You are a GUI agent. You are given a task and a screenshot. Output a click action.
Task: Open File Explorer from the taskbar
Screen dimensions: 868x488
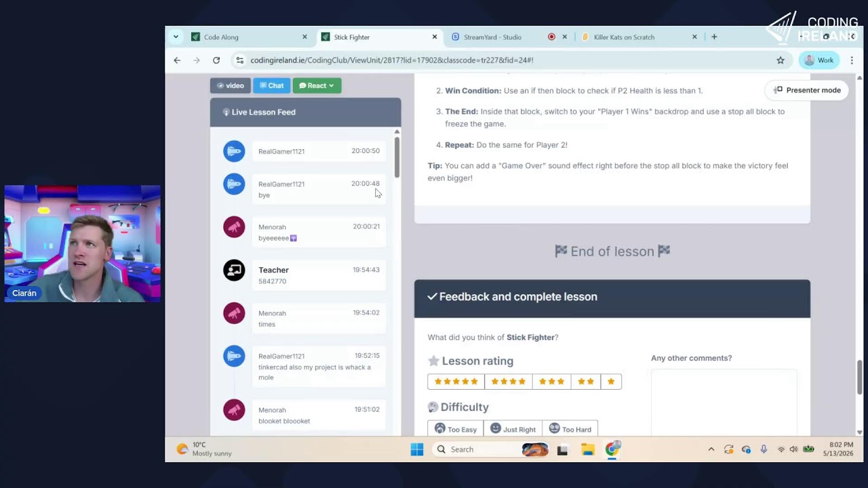(x=588, y=449)
